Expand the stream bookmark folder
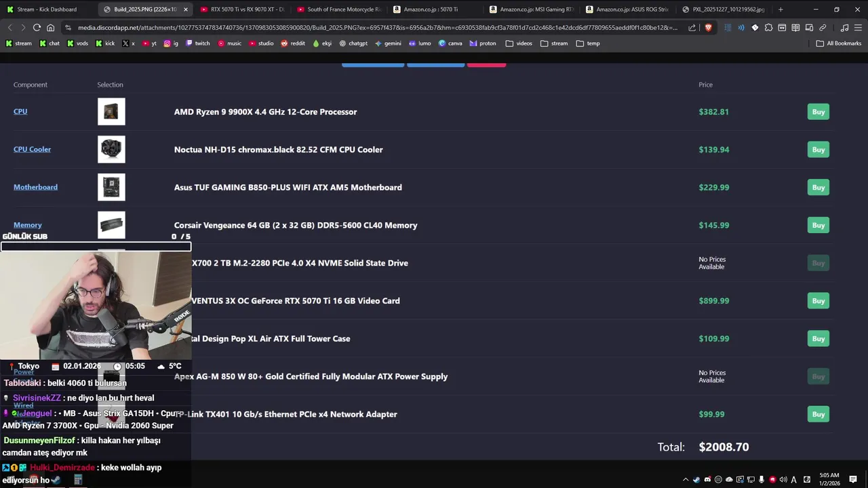 coord(554,43)
